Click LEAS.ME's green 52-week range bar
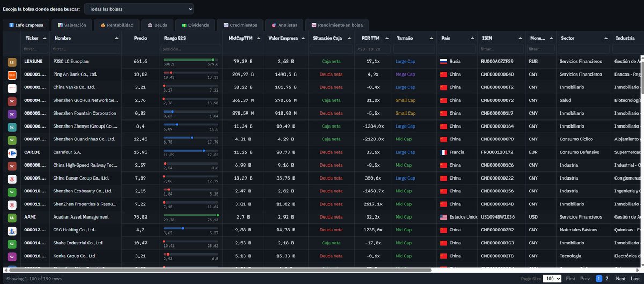This screenshot has width=644, height=284. [191, 59]
